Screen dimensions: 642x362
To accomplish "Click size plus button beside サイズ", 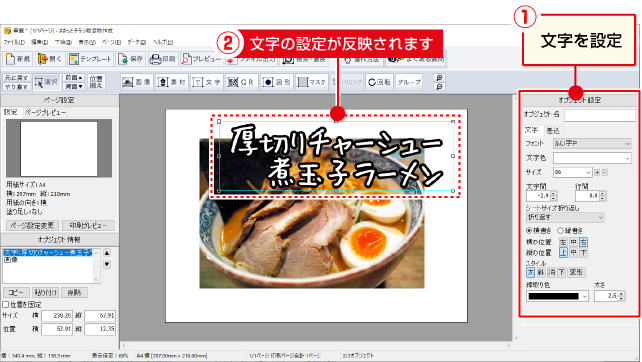I will point(597,172).
